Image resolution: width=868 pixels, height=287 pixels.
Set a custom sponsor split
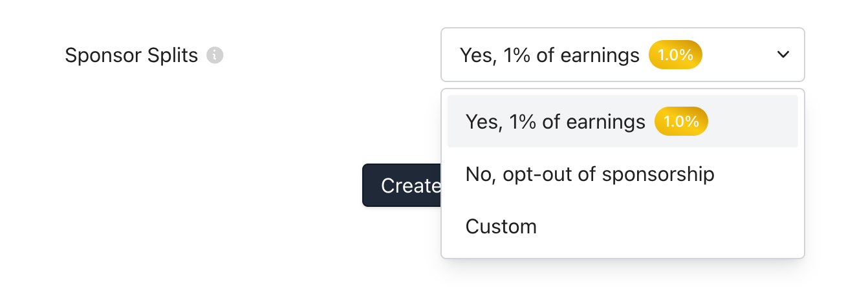pos(501,227)
